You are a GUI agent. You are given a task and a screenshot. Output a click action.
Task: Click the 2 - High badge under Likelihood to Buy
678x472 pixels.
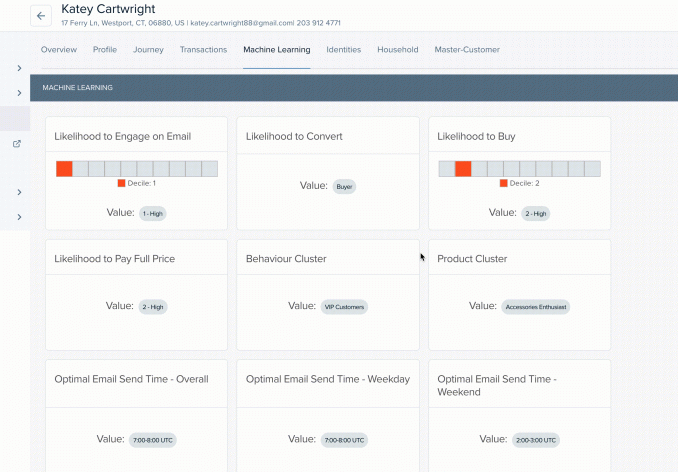click(x=536, y=214)
